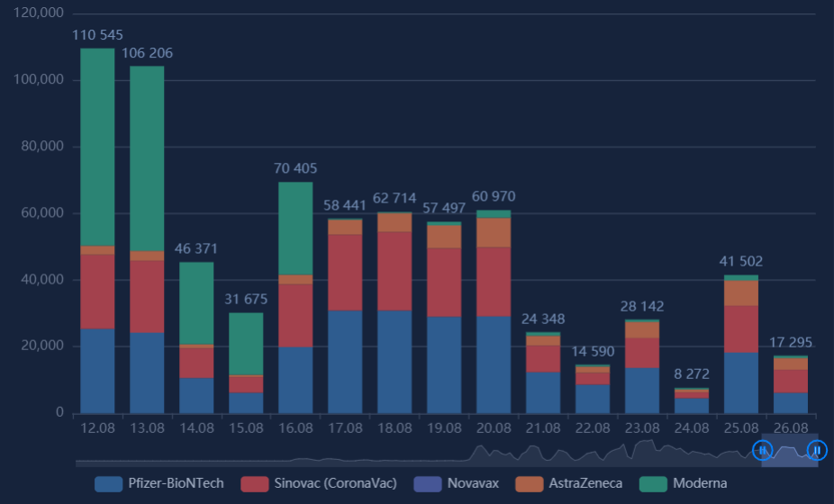Click the highlighted window in the range overview

789,454
